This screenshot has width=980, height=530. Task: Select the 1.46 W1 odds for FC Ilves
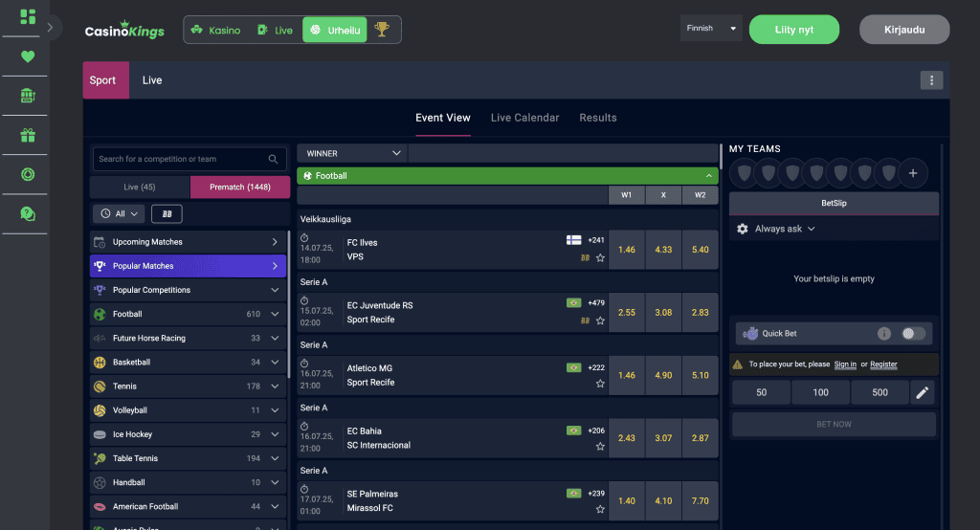tap(626, 250)
